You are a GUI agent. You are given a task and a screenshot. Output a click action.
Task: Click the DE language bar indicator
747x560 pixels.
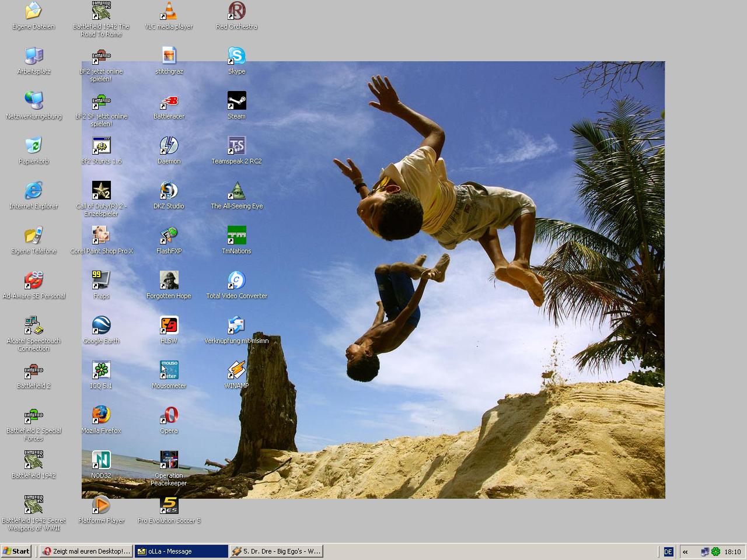(668, 551)
